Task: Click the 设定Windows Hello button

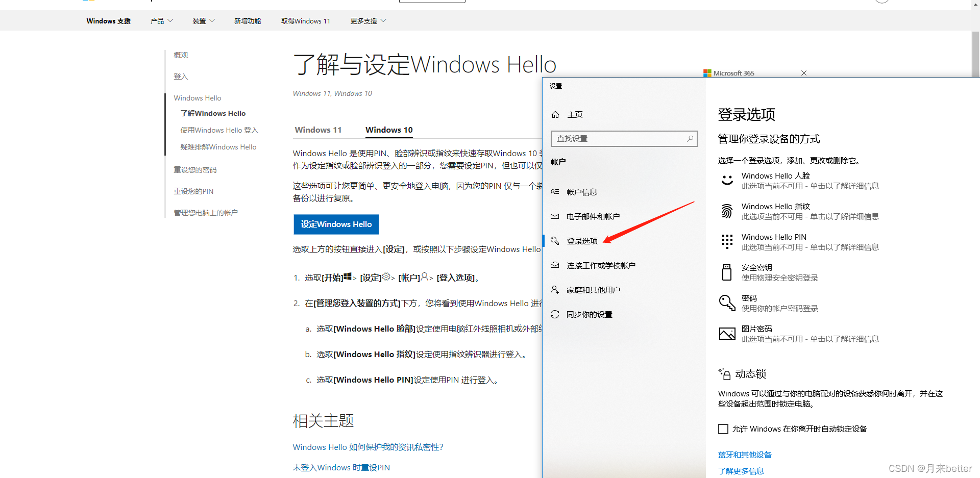Action: [336, 224]
